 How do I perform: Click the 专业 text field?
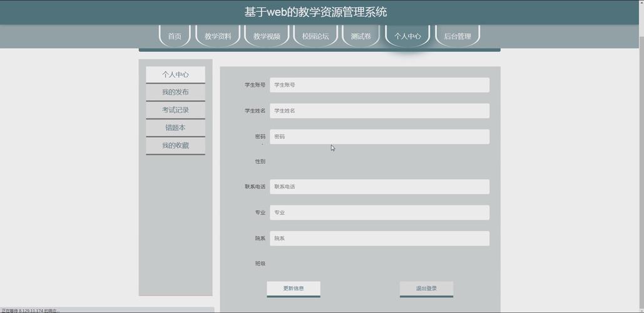(x=379, y=213)
